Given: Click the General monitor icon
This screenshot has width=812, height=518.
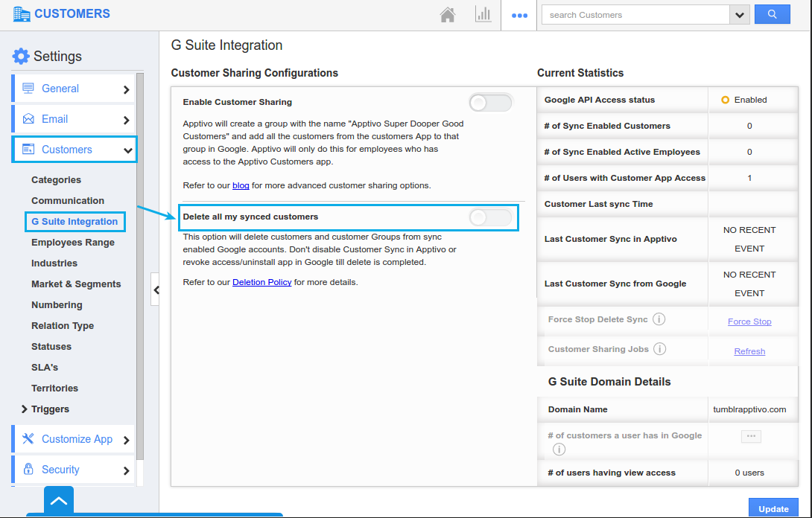Looking at the screenshot, I should point(28,89).
